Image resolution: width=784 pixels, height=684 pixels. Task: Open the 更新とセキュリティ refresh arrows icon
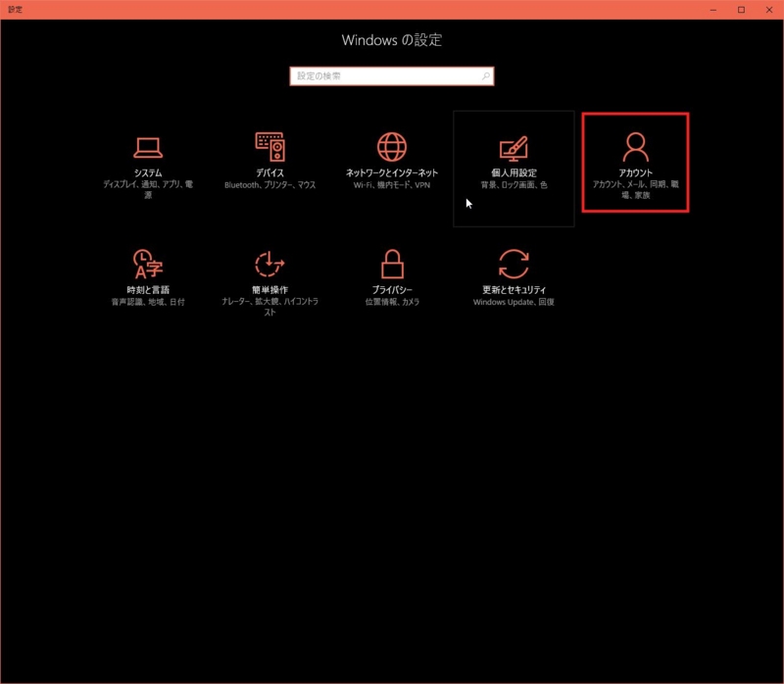coord(514,264)
